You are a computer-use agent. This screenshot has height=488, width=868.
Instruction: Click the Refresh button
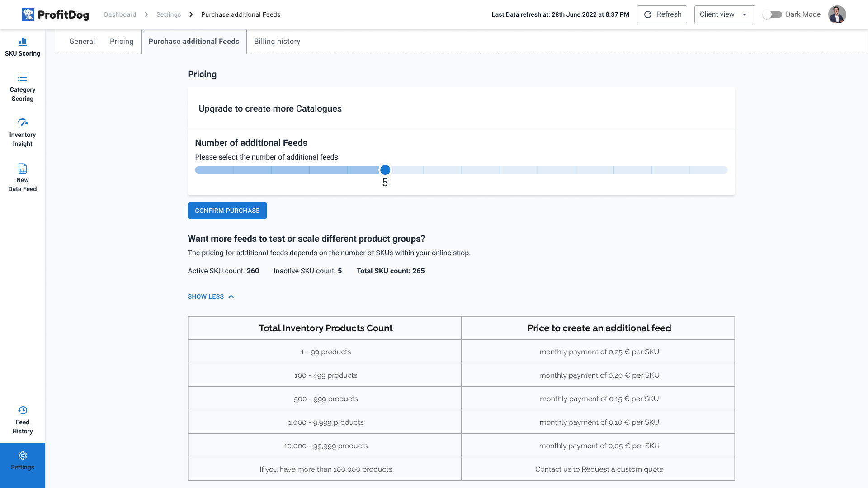662,14
